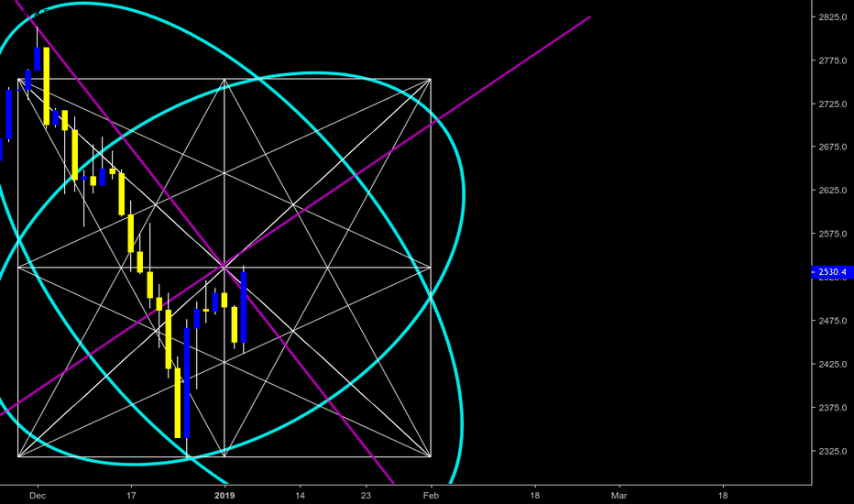This screenshot has width=854, height=504.
Task: Click the 2825.0 price axis label
Action: tap(833, 17)
